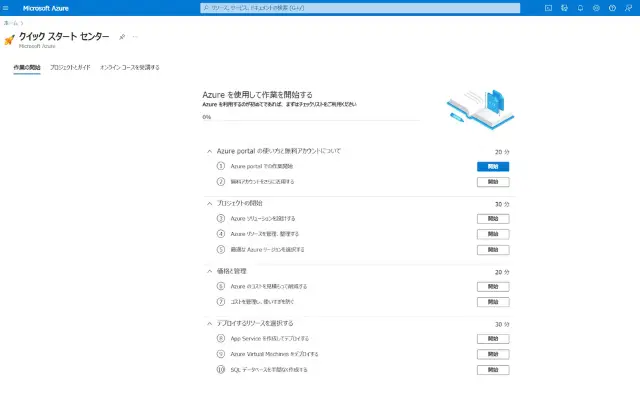
Task: Click step 3 text Azure ソリューション
Action: coord(263,219)
